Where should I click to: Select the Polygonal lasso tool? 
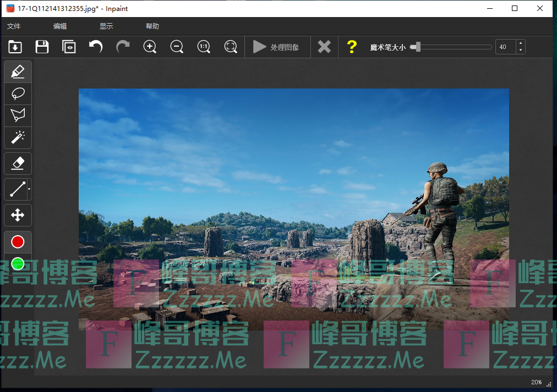click(18, 115)
